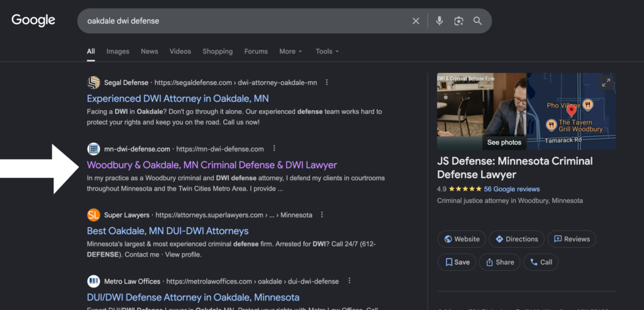This screenshot has width=644, height=310.
Task: Open the Metro Law Offices favicon
Action: pyautogui.click(x=94, y=281)
